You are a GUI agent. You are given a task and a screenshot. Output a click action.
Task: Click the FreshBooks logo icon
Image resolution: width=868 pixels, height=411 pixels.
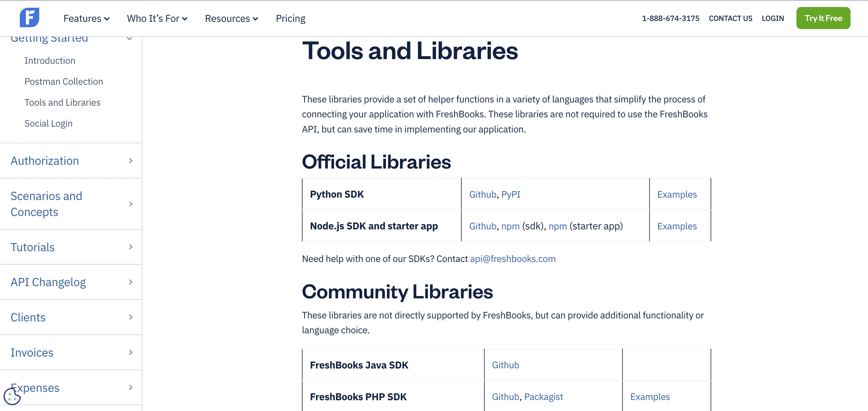tap(29, 17)
